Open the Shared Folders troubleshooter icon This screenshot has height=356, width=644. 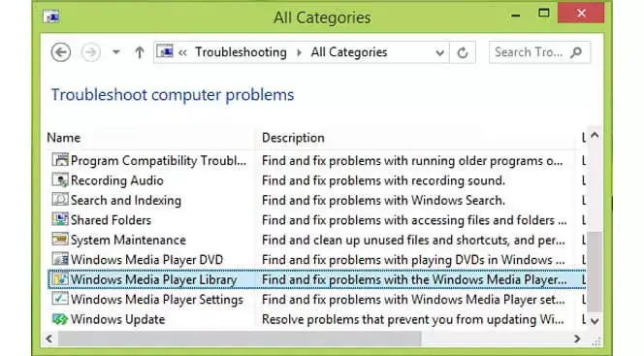pyautogui.click(x=60, y=219)
